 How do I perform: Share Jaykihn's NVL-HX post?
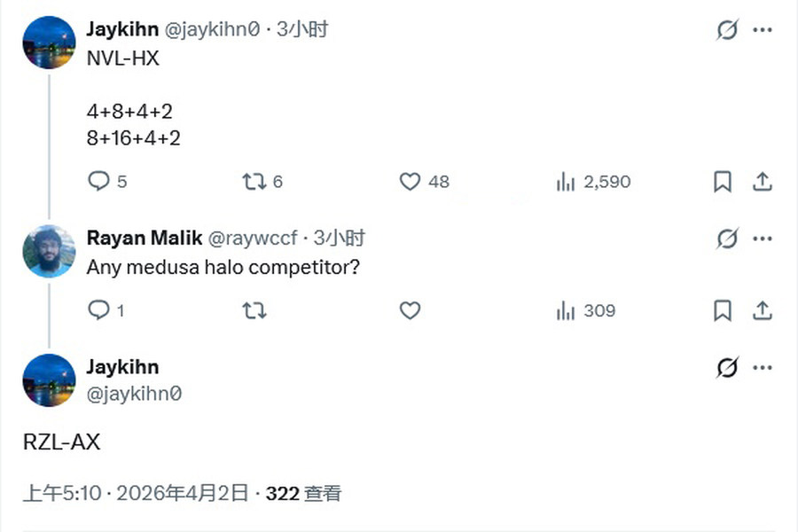762,182
